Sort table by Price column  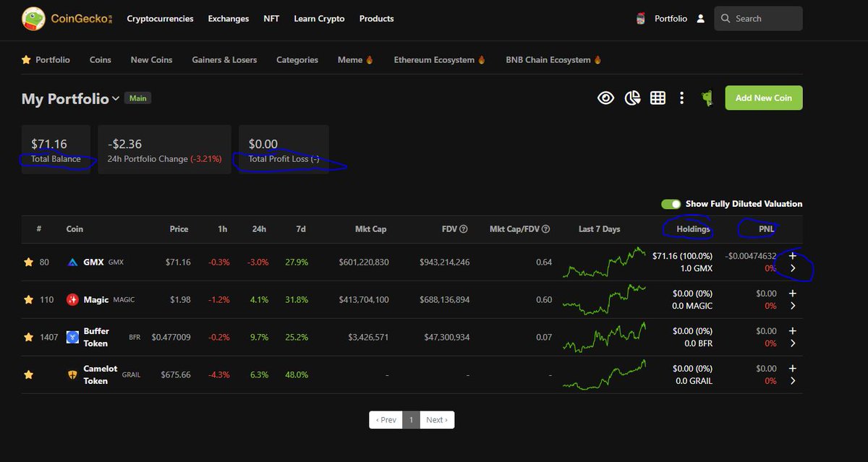179,229
